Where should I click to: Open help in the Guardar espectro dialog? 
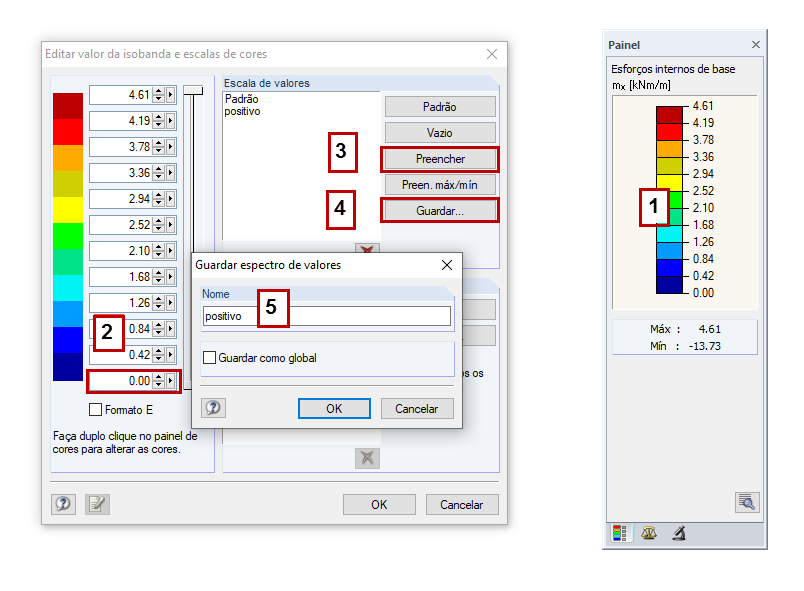tap(213, 409)
